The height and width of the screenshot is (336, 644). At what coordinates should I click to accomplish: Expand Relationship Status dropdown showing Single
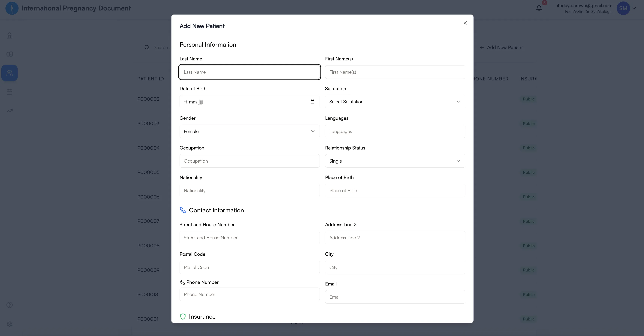click(395, 161)
